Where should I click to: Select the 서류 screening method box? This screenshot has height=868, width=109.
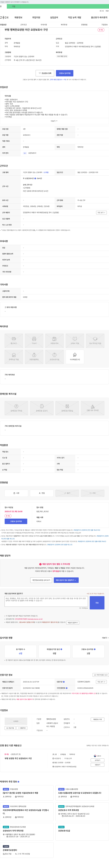(x=16, y=493)
